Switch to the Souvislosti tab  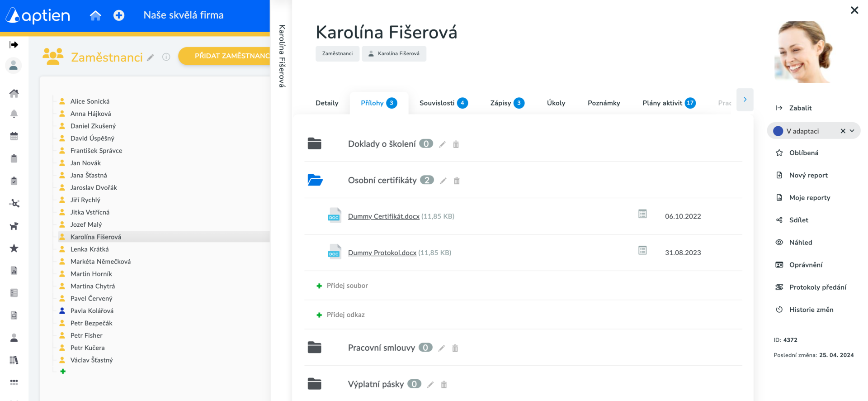(443, 103)
